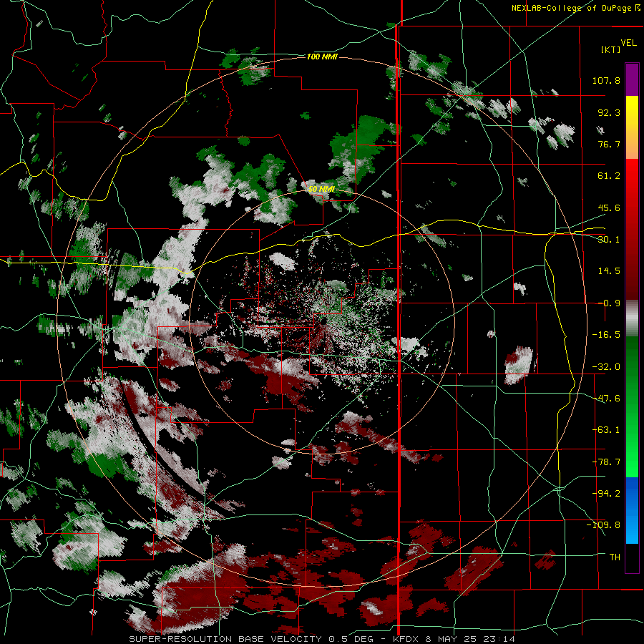Click the -109.8 legend value
The width and height of the screenshot is (644, 644).
coord(603,525)
